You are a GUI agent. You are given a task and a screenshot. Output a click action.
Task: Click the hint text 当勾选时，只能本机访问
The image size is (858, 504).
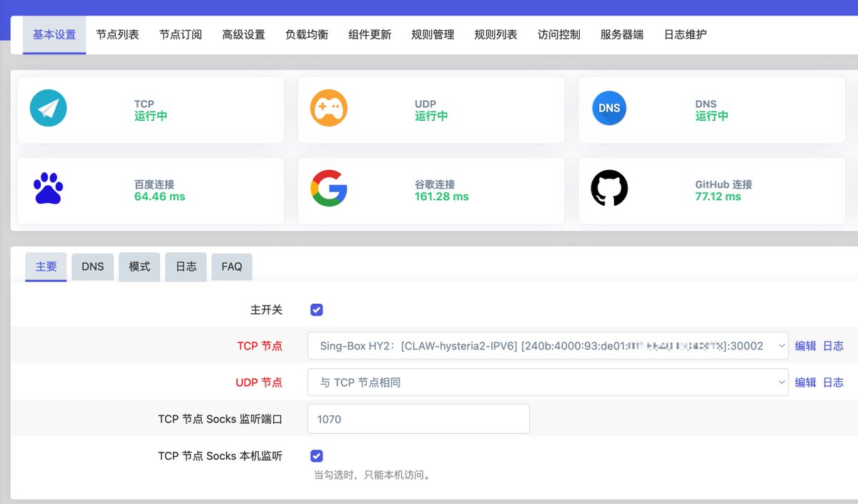(373, 475)
